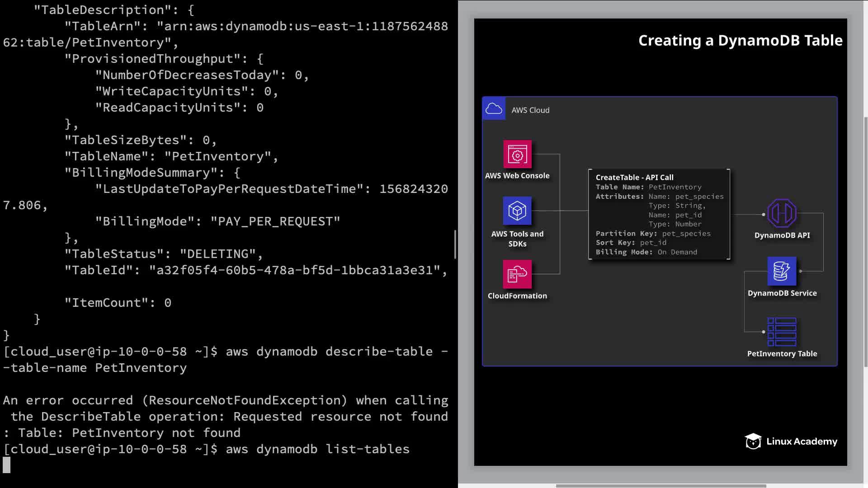Click the list-tables command text

(x=367, y=449)
